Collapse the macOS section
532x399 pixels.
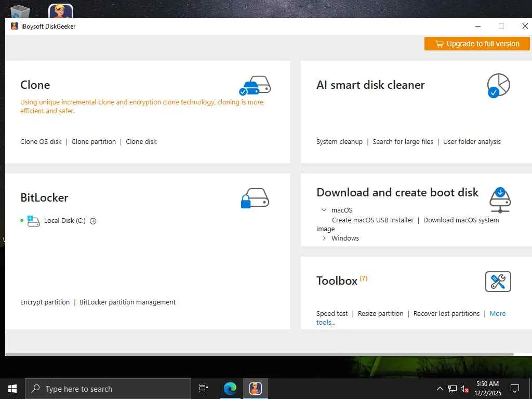click(324, 210)
